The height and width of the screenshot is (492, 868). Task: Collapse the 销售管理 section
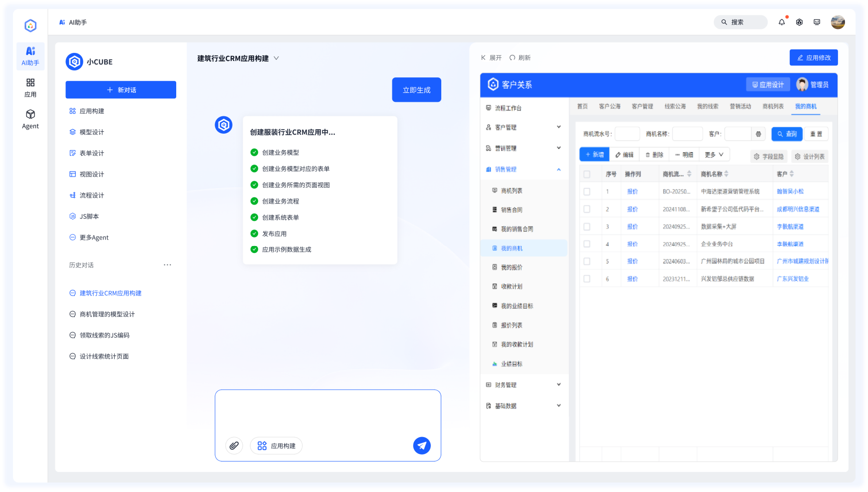tap(559, 169)
